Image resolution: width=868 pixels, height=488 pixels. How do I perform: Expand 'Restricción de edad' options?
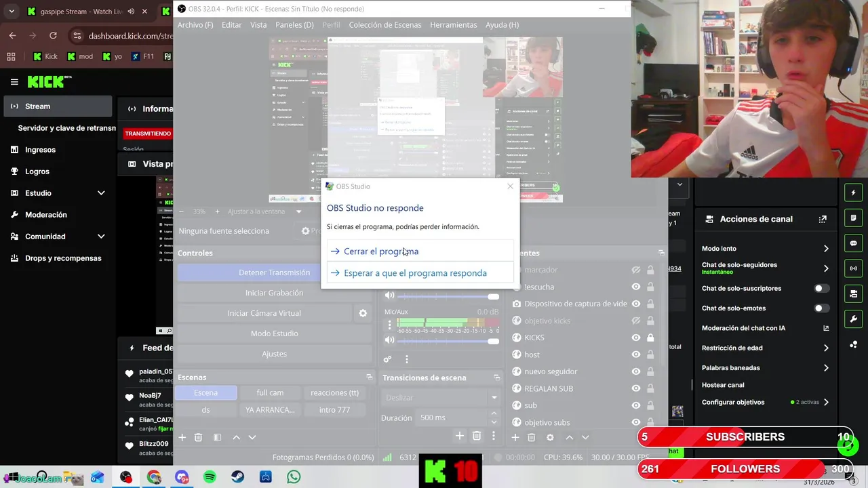click(x=825, y=348)
